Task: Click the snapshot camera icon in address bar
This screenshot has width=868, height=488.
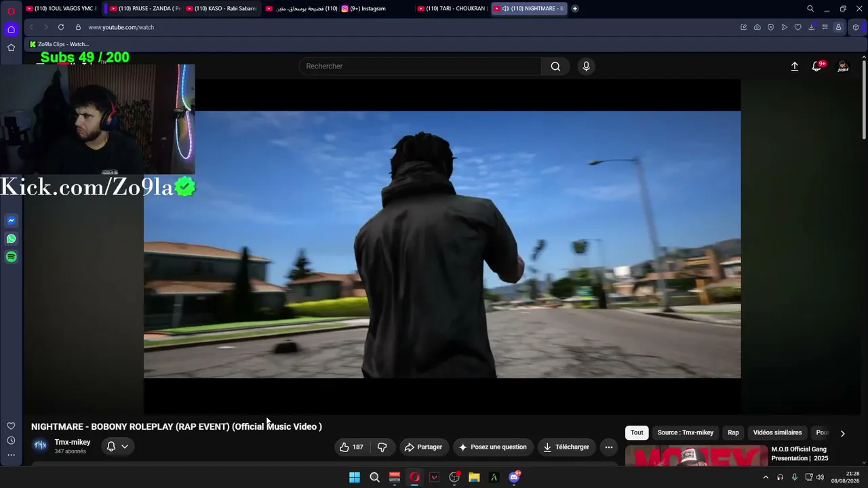Action: pyautogui.click(x=757, y=27)
